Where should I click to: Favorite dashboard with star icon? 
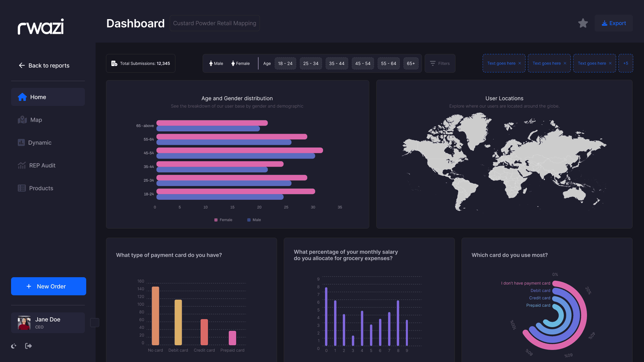pyautogui.click(x=583, y=23)
